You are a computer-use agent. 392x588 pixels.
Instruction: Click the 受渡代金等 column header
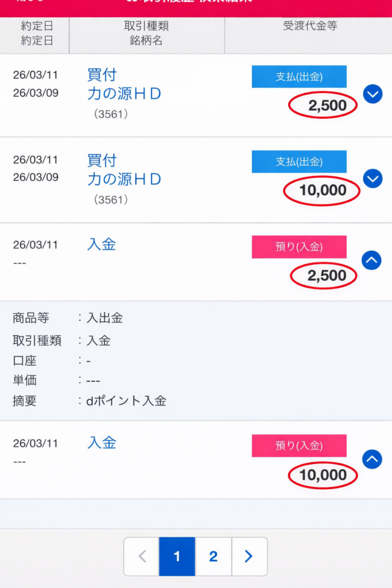309,26
